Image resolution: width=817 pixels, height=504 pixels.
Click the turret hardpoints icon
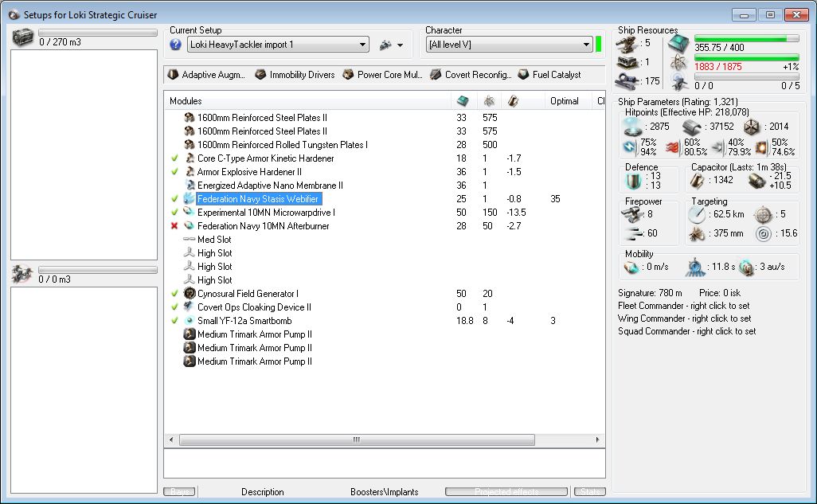click(x=627, y=44)
